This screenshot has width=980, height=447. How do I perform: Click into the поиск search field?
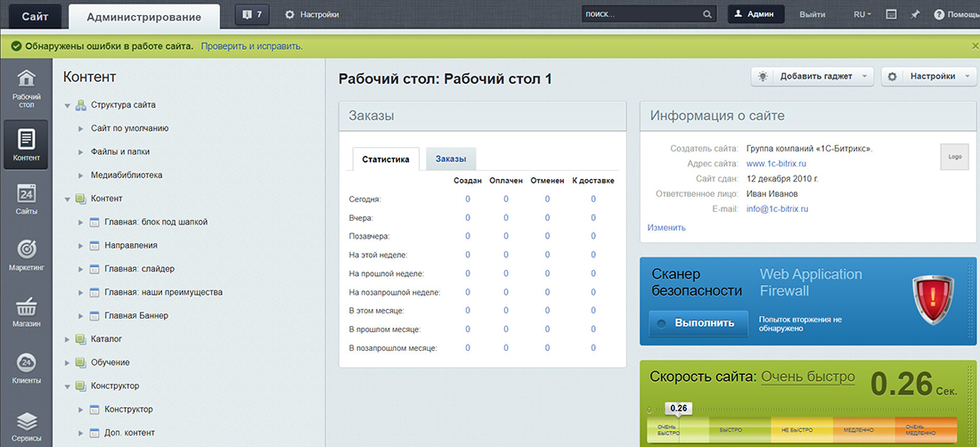tap(641, 14)
